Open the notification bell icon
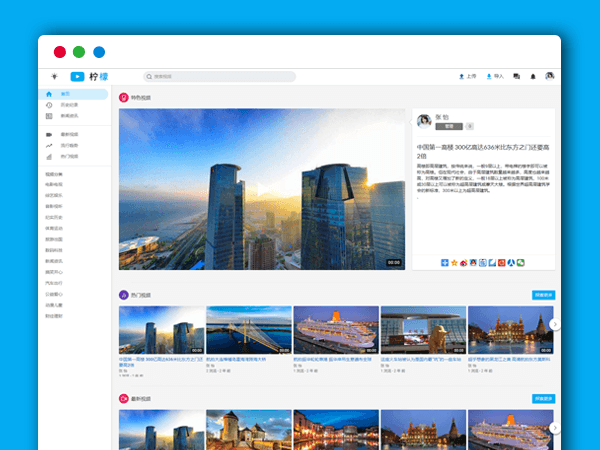 click(533, 76)
